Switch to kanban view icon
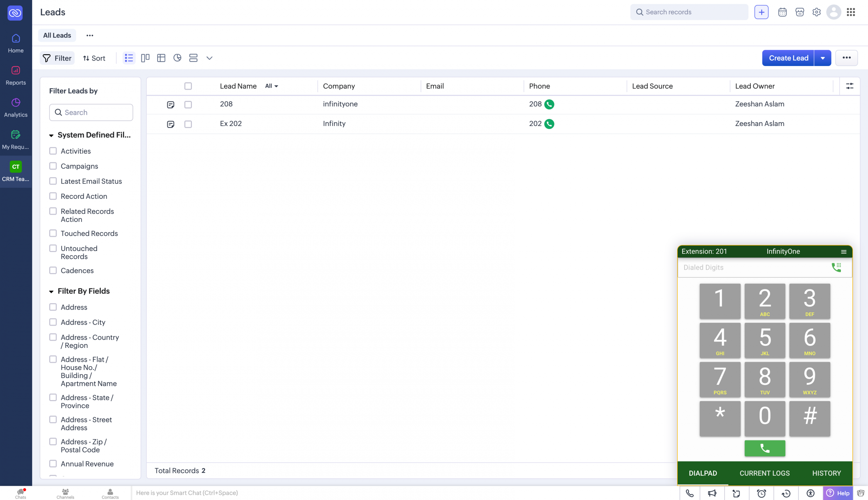The width and height of the screenshot is (868, 500). coord(145,58)
